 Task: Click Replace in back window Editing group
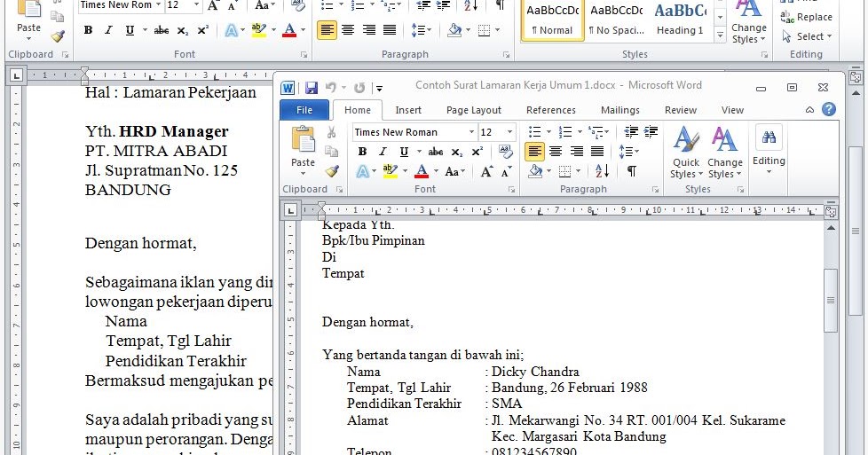tap(807, 17)
